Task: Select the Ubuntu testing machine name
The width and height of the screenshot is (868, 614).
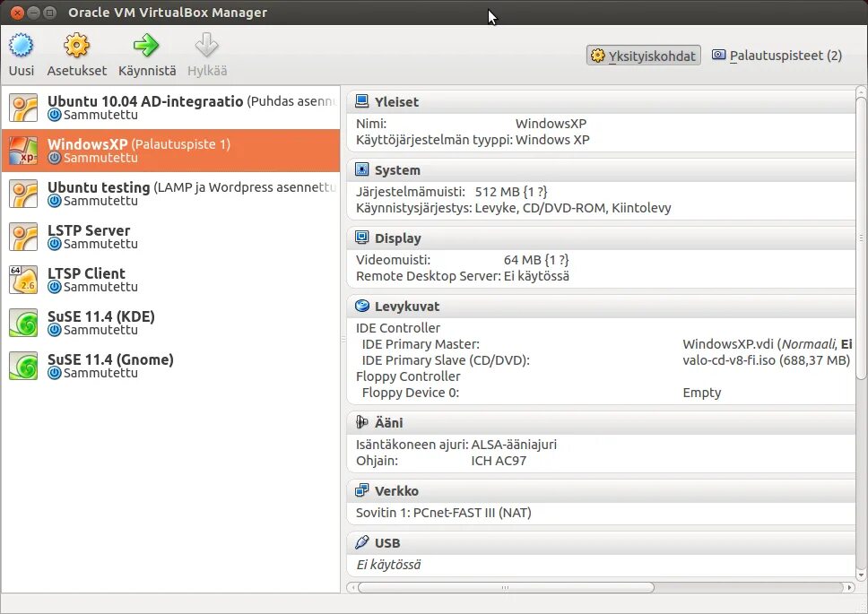Action: 99,187
